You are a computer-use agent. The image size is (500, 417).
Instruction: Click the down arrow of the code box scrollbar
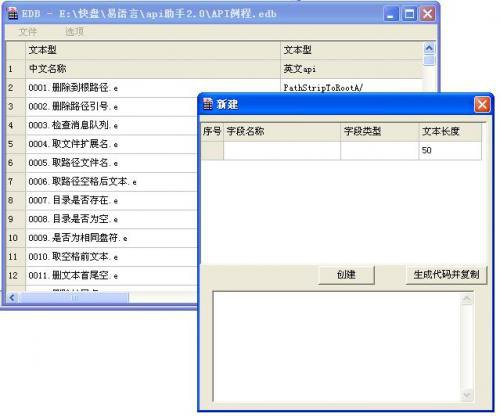(x=467, y=395)
